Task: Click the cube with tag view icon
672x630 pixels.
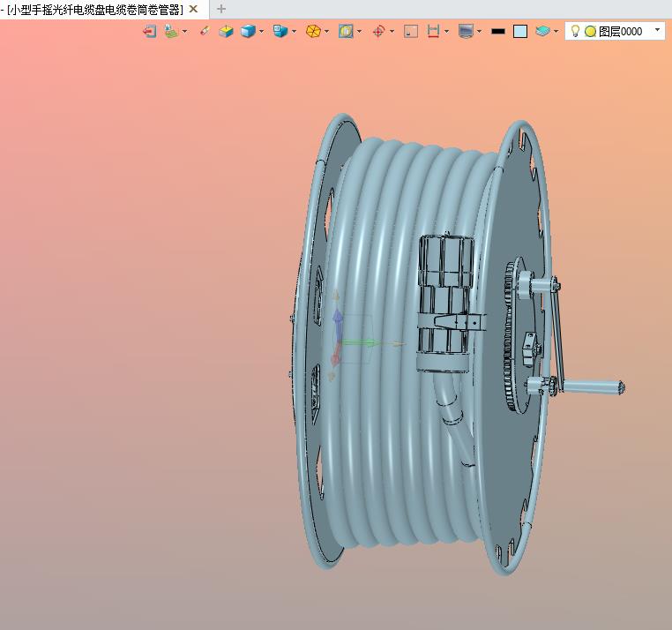Action: pos(280,31)
